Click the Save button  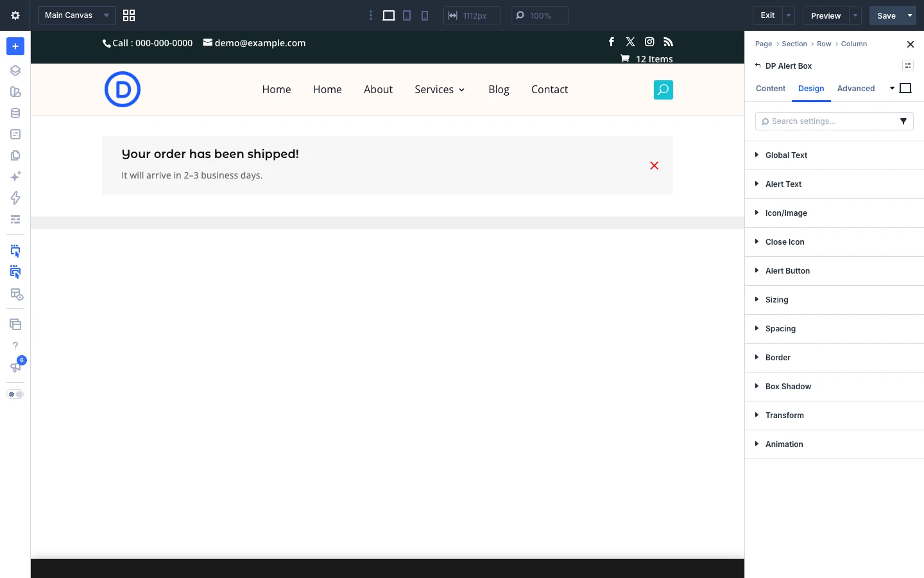click(x=886, y=15)
